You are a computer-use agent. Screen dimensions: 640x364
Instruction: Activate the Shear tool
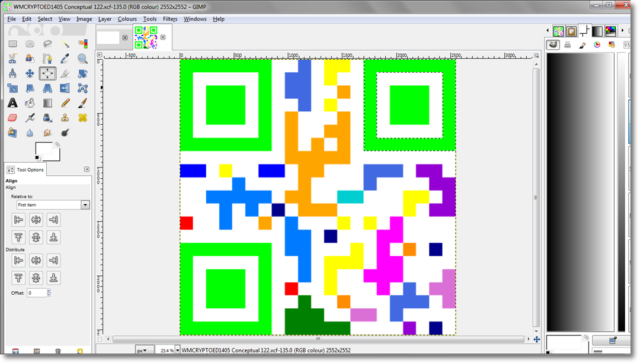[30, 88]
